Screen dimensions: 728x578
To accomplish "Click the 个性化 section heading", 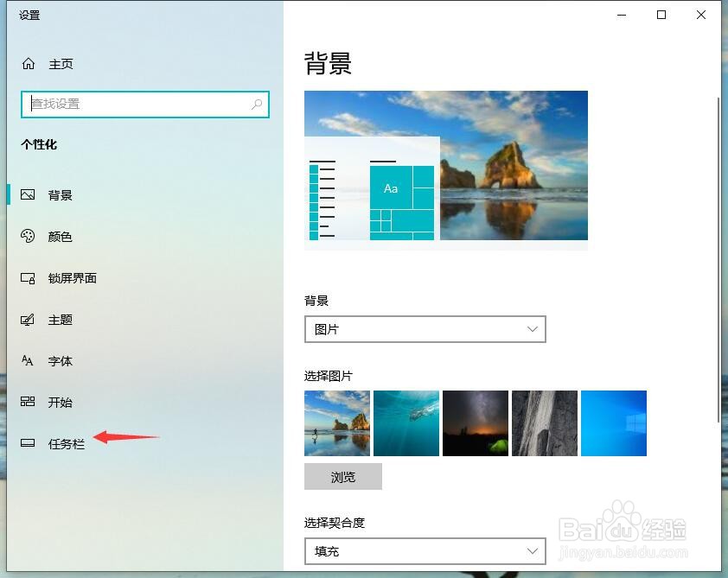I will [x=39, y=145].
